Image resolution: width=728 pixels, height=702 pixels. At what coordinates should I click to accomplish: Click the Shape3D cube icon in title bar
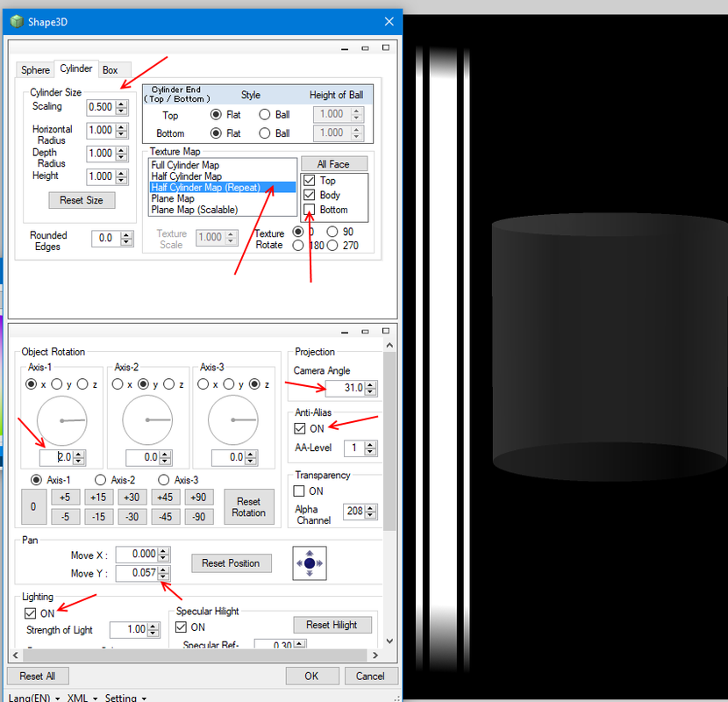coord(17,21)
